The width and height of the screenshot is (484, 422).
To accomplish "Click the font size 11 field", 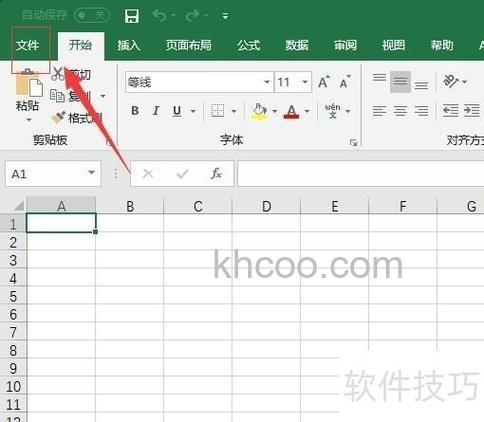I will pyautogui.click(x=287, y=82).
